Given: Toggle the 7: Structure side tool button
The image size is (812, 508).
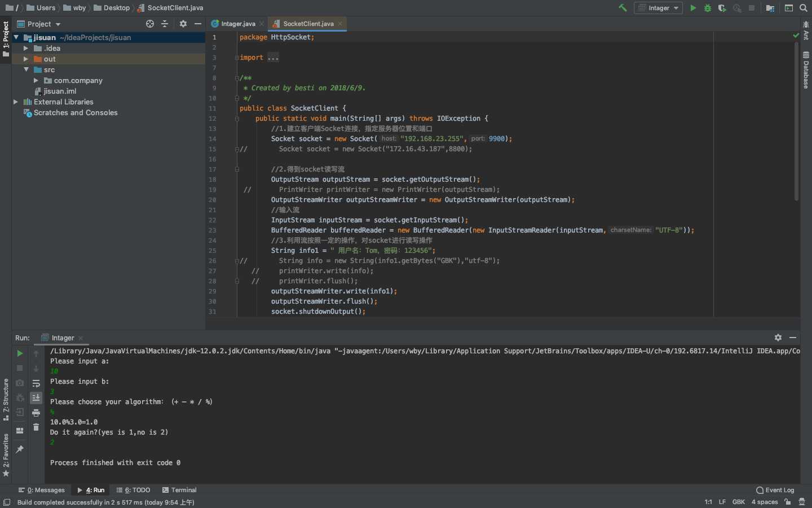Looking at the screenshot, I should coord(6,400).
